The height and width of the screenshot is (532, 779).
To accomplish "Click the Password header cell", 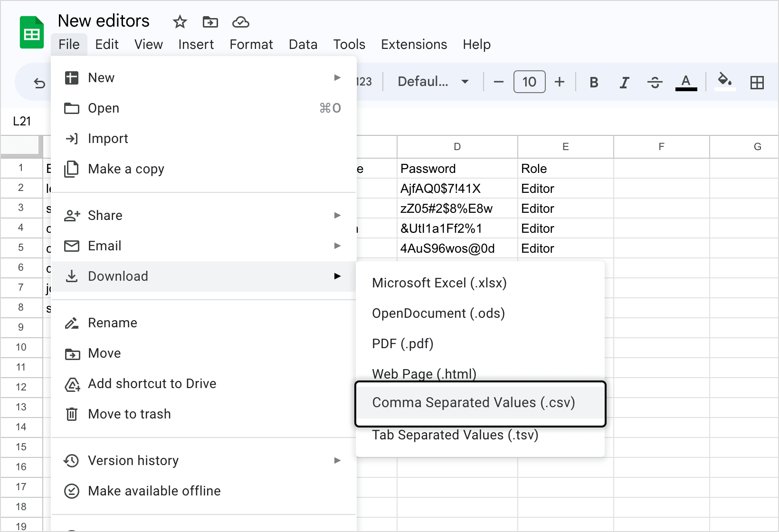I will coord(457,169).
